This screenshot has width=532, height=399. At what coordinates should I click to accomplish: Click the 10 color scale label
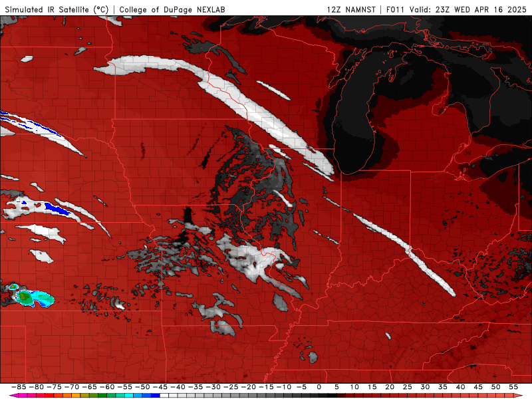pos(354,387)
